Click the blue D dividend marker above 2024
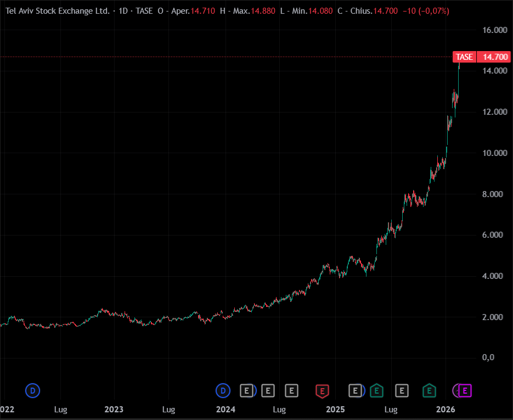Viewport: 513px width, 420px height. tap(223, 391)
